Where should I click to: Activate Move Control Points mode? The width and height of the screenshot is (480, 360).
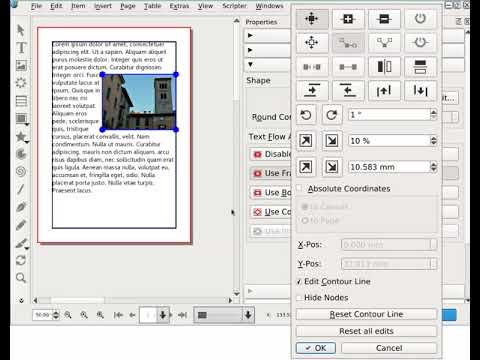(x=312, y=43)
